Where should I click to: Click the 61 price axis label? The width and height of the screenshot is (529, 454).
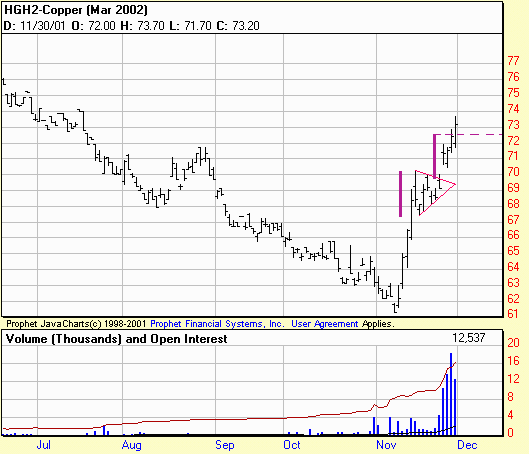[x=513, y=314]
